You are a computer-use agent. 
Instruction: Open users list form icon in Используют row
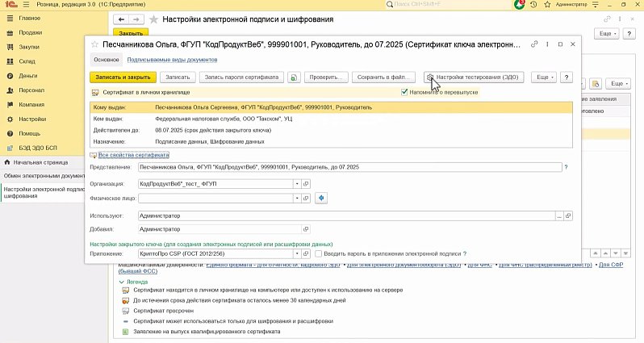point(568,215)
